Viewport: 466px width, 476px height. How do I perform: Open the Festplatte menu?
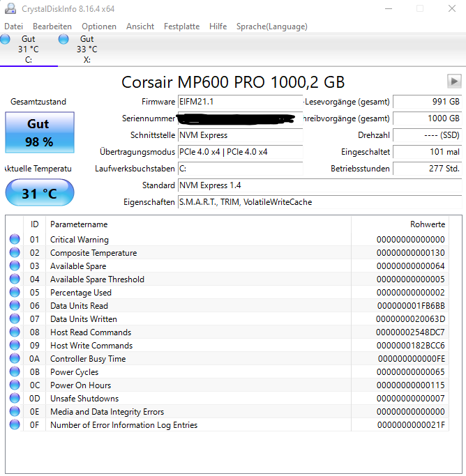click(181, 26)
